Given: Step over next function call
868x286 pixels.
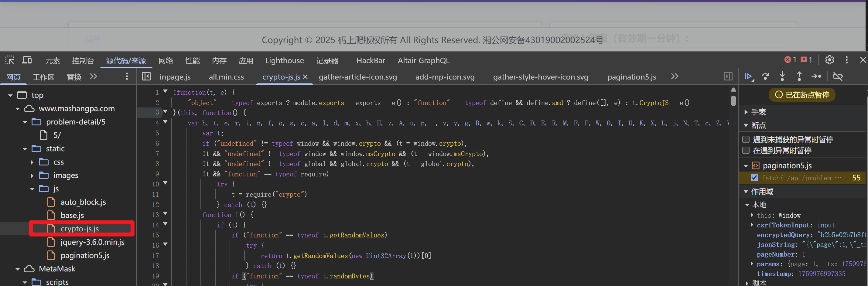Looking at the screenshot, I should [766, 77].
